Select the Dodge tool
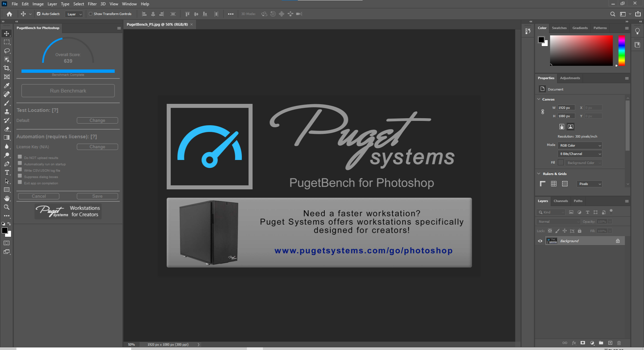 pyautogui.click(x=7, y=155)
